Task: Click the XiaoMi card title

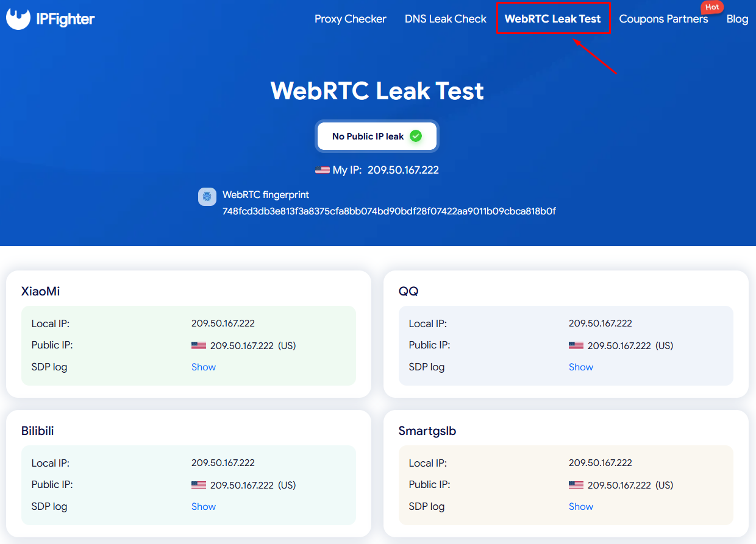Action: pyautogui.click(x=41, y=291)
